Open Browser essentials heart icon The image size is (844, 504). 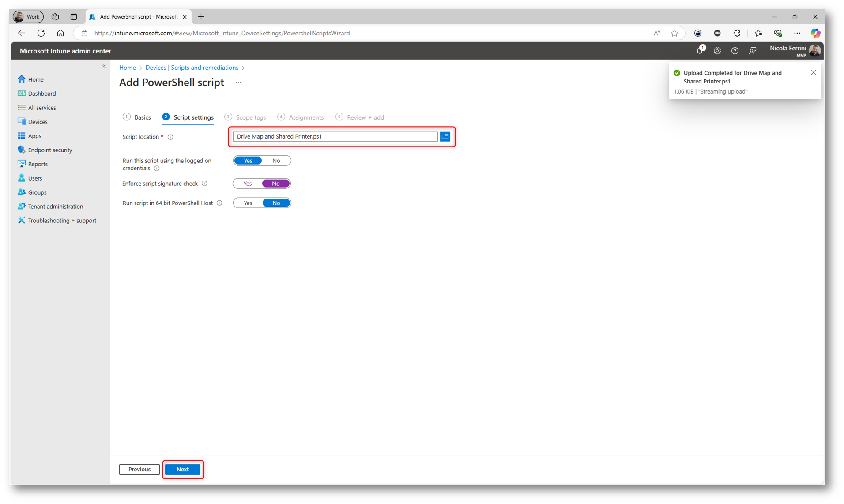778,33
